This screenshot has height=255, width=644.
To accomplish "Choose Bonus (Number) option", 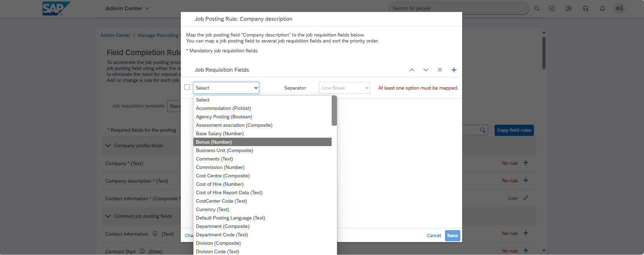I will pos(262,142).
